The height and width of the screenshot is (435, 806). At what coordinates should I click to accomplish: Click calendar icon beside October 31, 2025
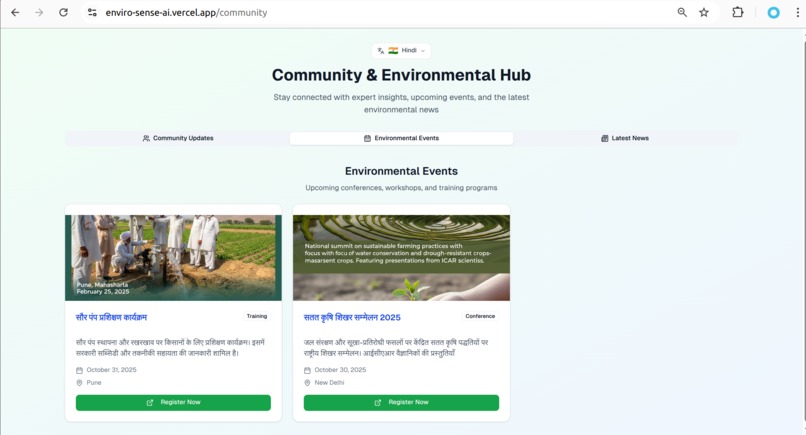click(79, 370)
